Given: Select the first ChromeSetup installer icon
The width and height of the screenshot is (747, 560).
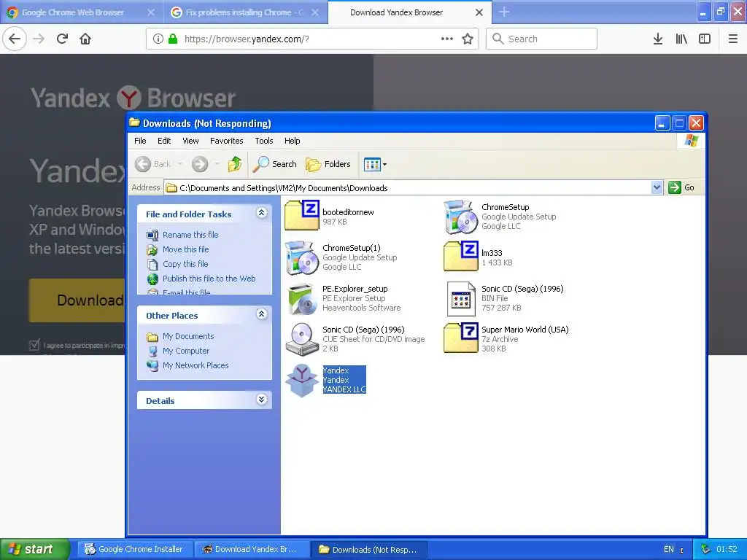Looking at the screenshot, I should click(x=460, y=217).
